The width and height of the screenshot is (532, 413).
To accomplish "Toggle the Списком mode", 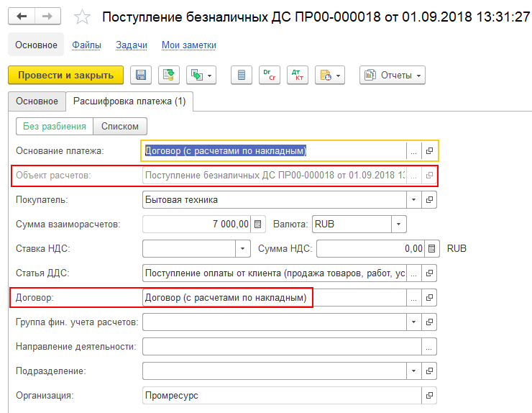I will [120, 127].
